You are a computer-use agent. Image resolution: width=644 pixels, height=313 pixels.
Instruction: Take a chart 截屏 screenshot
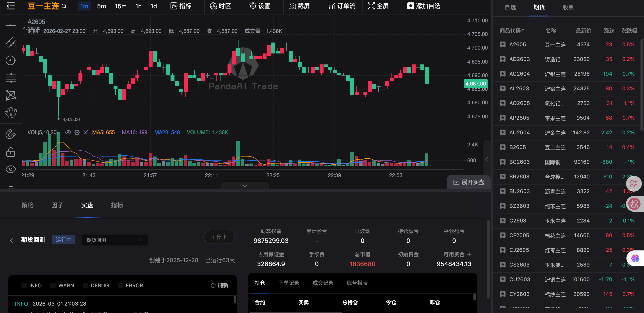pyautogui.click(x=299, y=6)
